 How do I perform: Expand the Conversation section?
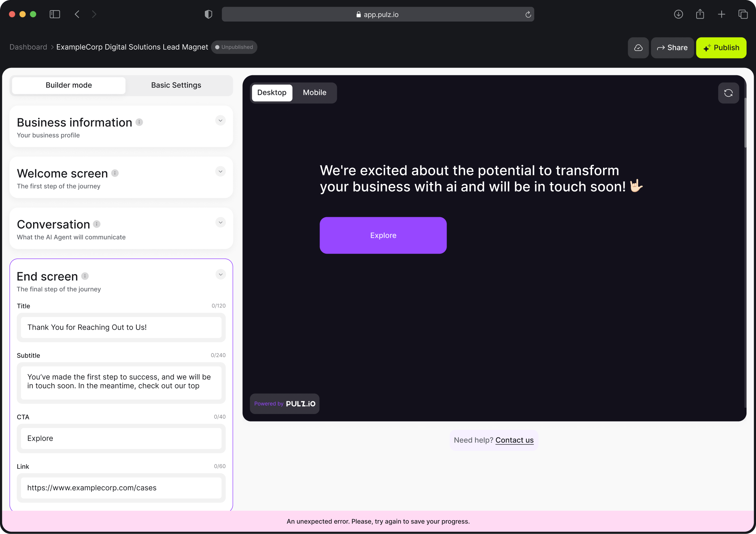point(221,223)
